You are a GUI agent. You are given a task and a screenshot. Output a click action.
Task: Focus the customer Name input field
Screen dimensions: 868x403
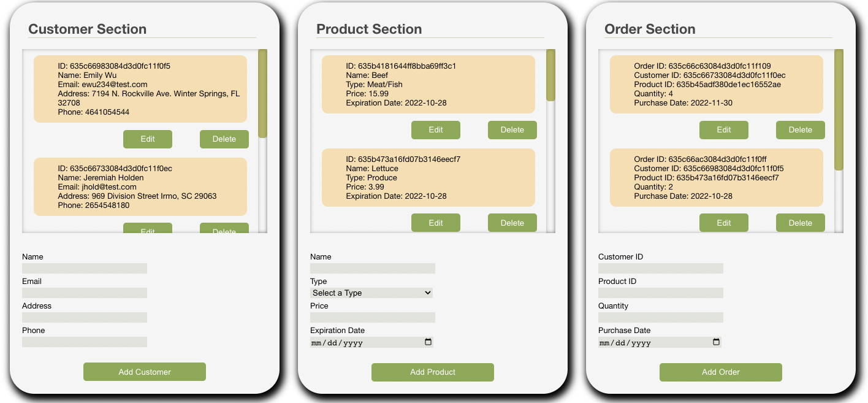pyautogui.click(x=85, y=269)
